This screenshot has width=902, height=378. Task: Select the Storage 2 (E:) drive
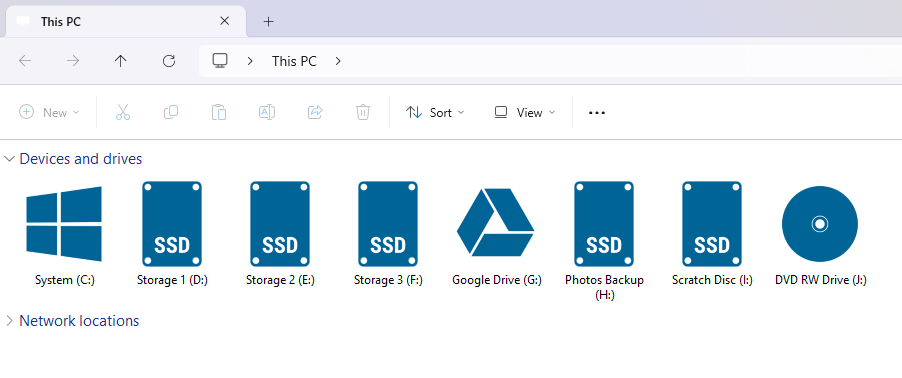[280, 224]
